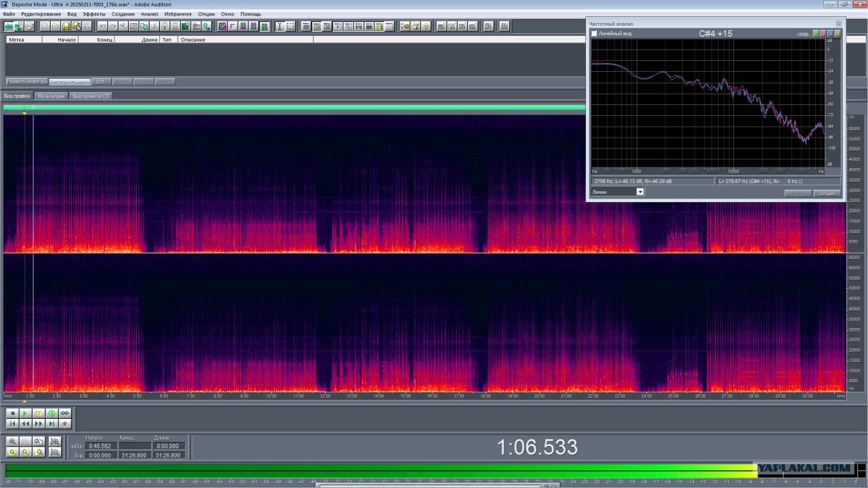Viewport: 868px width, 488px height.
Task: Select the I-beam Time Selection tool
Action: [279, 26]
